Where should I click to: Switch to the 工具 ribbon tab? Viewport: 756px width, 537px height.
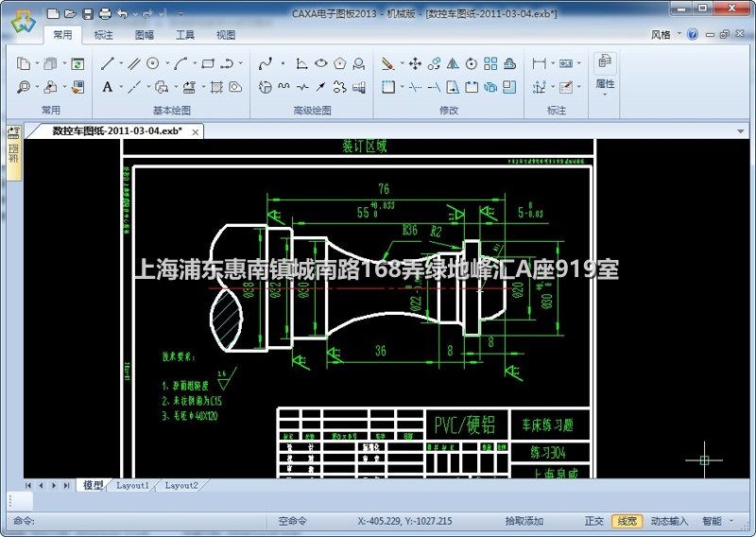click(184, 35)
